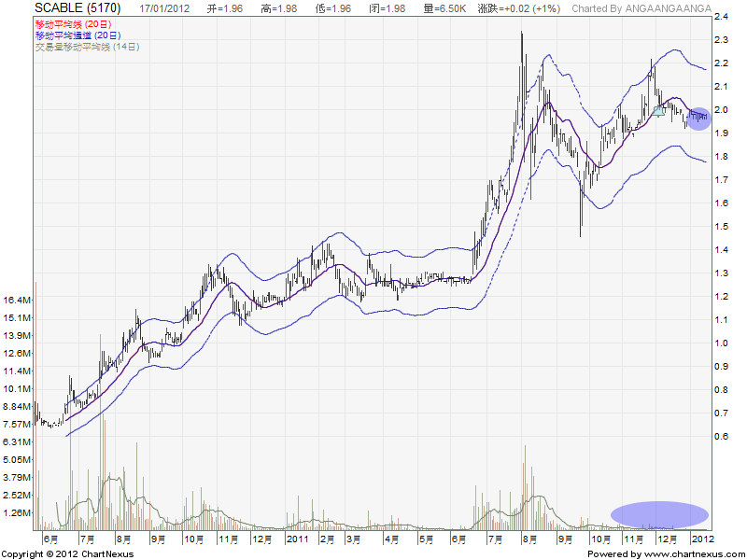
Task: Click the 1.0 price label on the right axis
Action: point(722,343)
